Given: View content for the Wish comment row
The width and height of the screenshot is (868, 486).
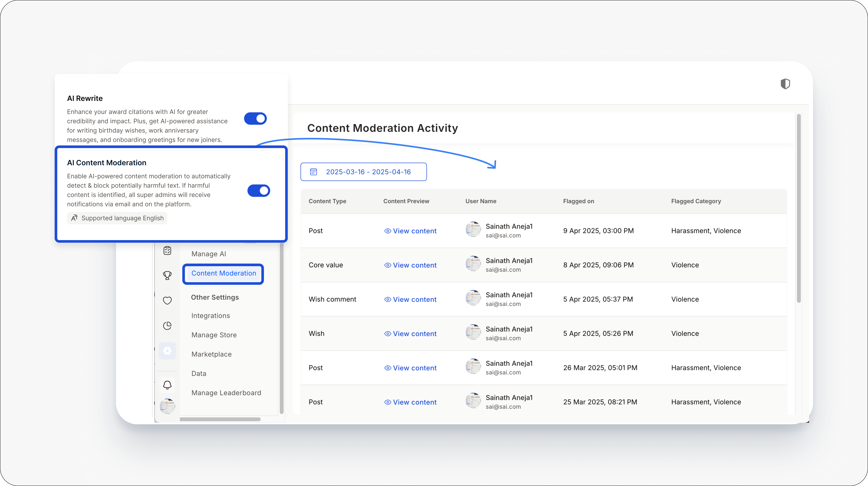Looking at the screenshot, I should tap(410, 299).
